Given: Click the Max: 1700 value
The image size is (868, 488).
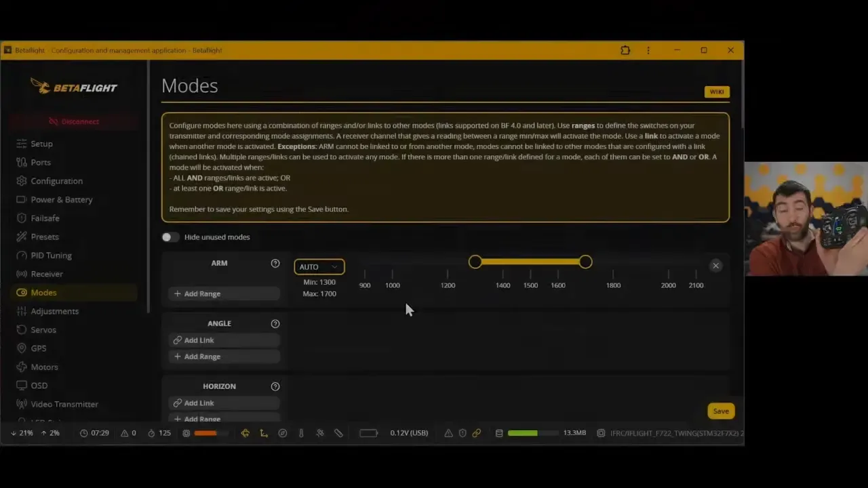Looking at the screenshot, I should click(319, 293).
